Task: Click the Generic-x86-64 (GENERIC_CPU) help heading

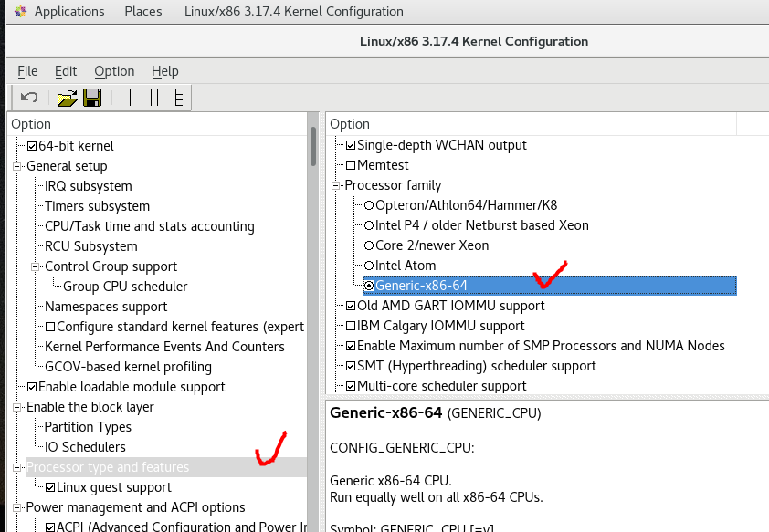Action: [x=435, y=413]
